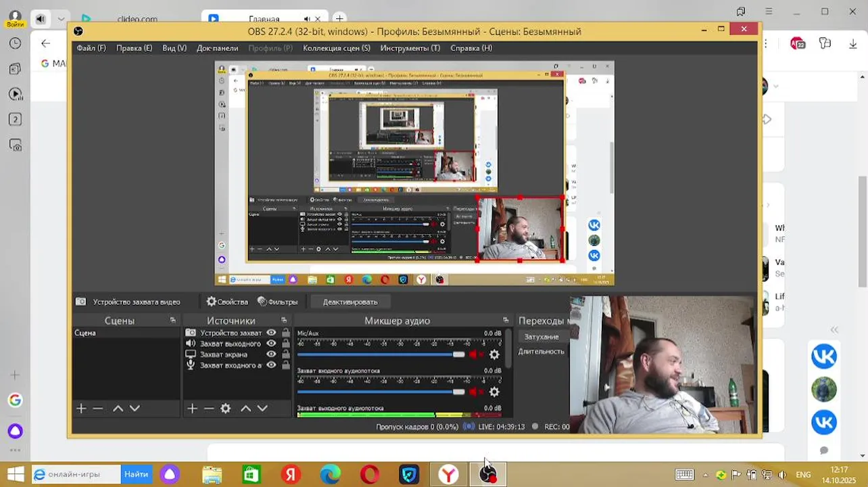This screenshot has width=868, height=487.
Task: Remove selected source with minus icon
Action: (209, 408)
